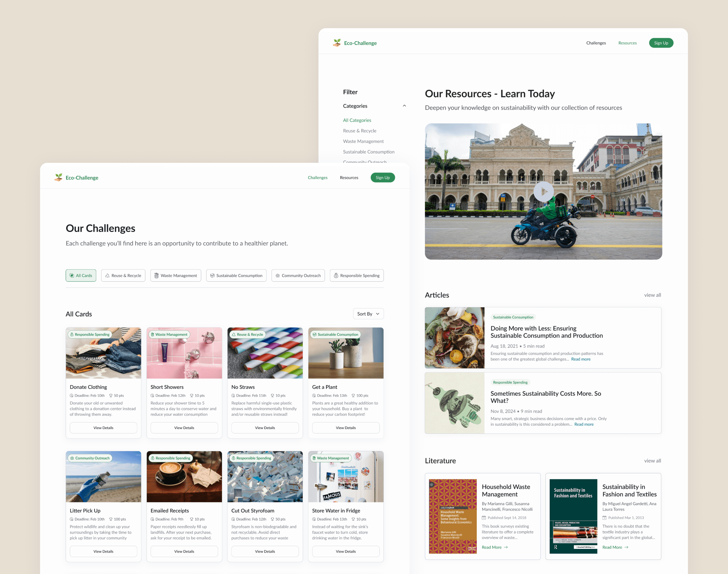Select All Categories in the filter list

click(x=357, y=120)
